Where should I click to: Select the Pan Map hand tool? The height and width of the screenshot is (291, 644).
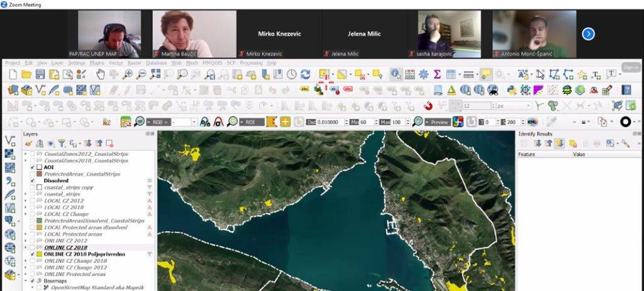tap(100, 74)
